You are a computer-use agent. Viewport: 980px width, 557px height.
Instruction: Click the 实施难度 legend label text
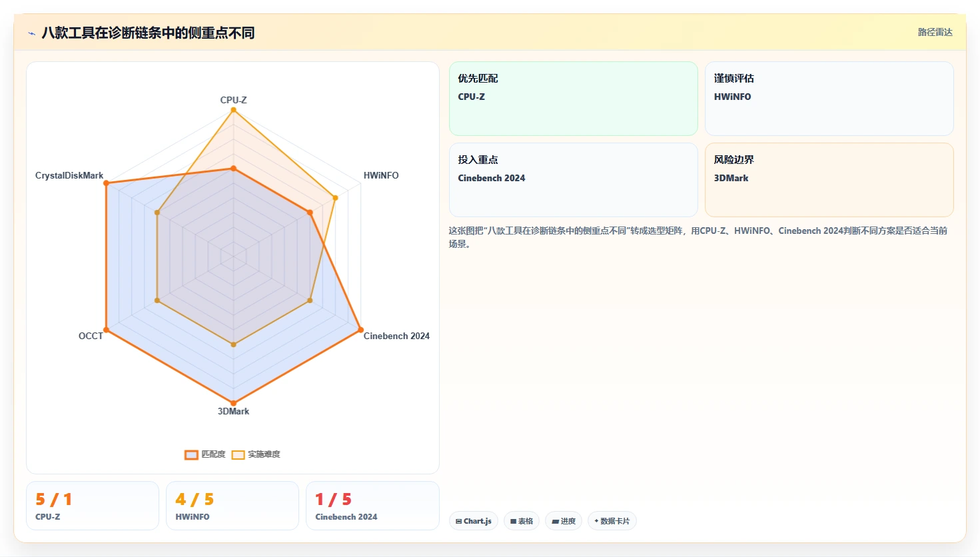tap(264, 454)
